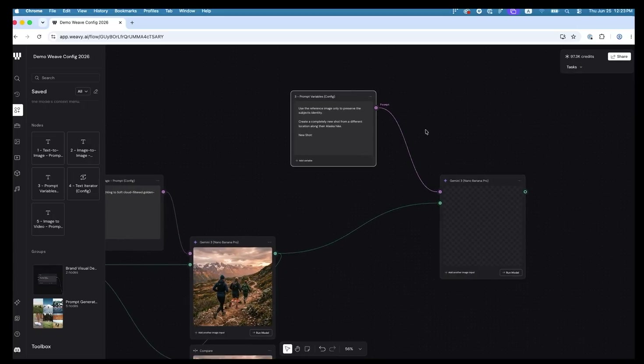Add another image input on image Gemini node
644x364 pixels.
tap(209, 333)
